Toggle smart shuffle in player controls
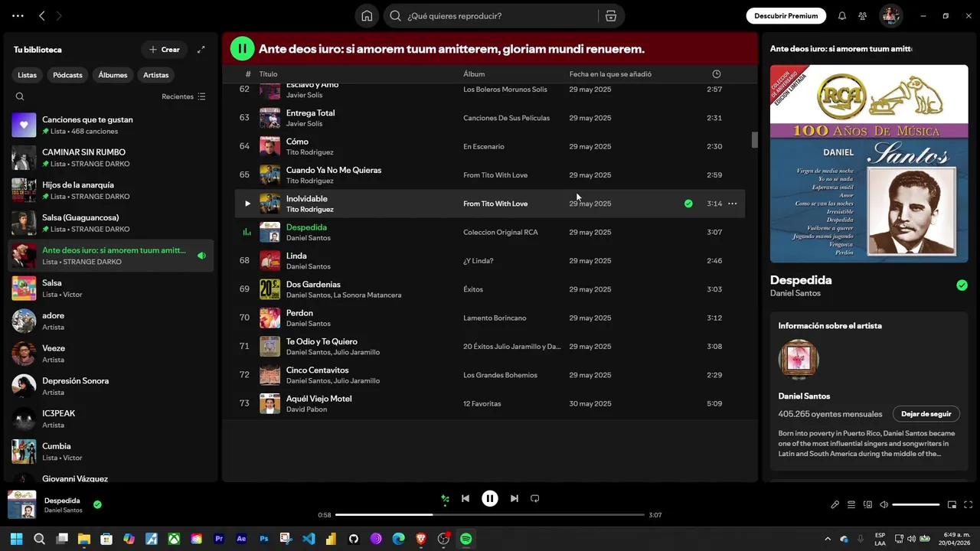The image size is (980, 551). (445, 499)
